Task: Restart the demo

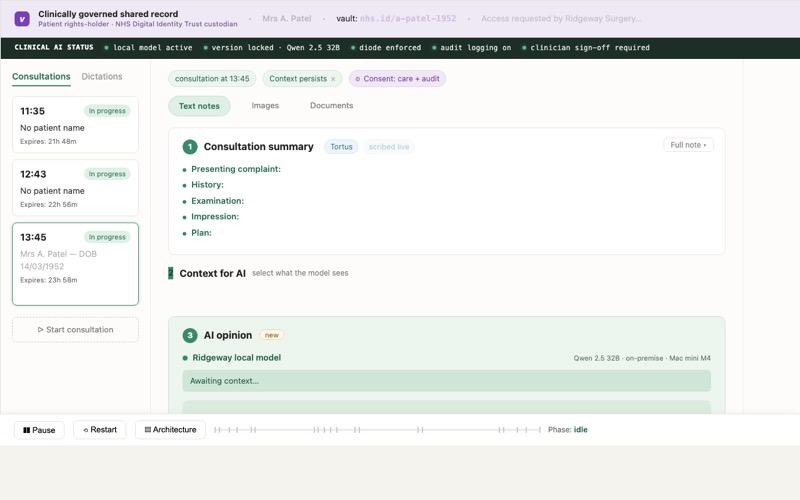Action: point(100,430)
